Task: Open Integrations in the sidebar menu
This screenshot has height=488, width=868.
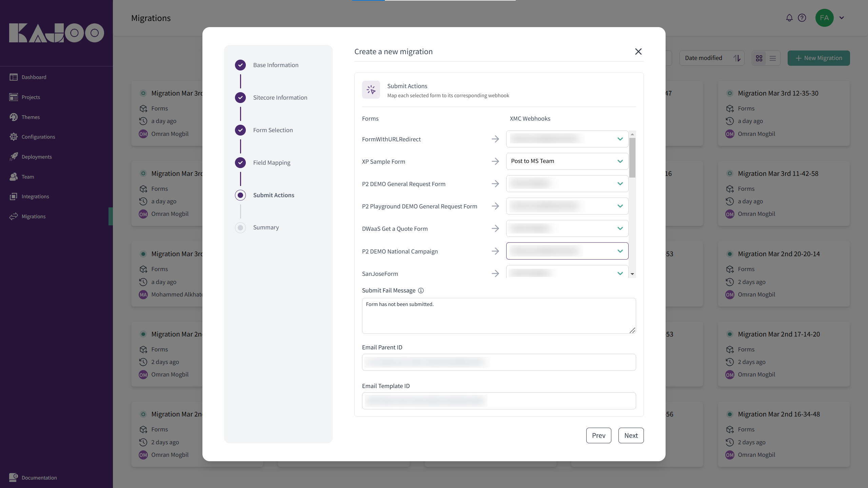Action: [35, 197]
